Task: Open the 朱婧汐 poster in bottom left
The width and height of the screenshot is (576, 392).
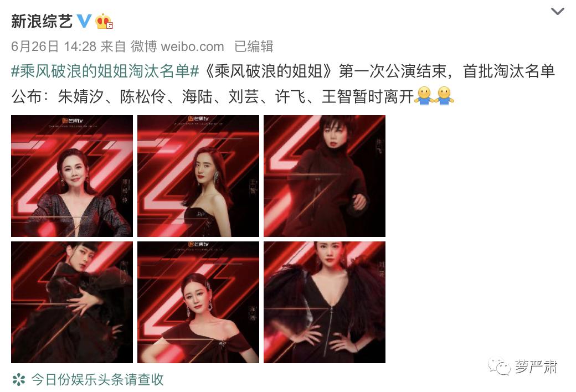Action: (72, 302)
